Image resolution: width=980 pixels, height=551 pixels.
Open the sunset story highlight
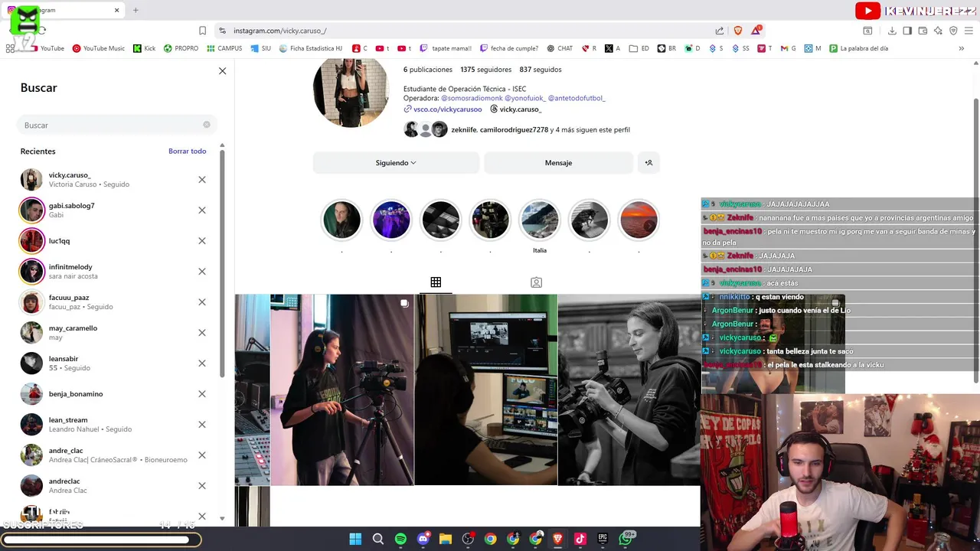click(639, 220)
